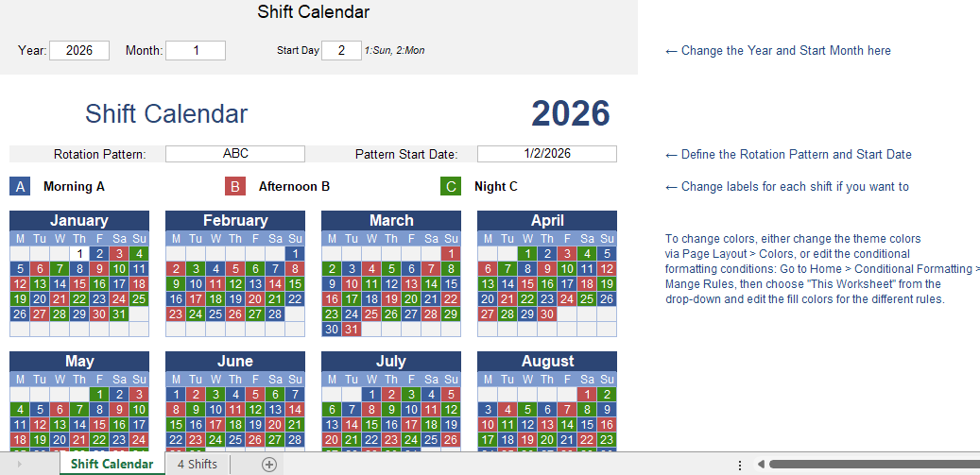The height and width of the screenshot is (475, 980).
Task: Click the three-dot tab bar splitter handle
Action: [x=740, y=465]
